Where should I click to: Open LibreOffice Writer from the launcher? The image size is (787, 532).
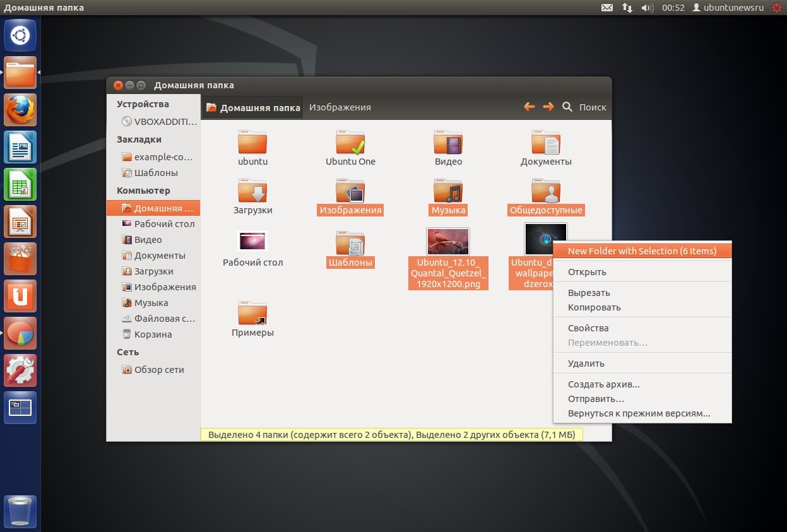(x=21, y=147)
